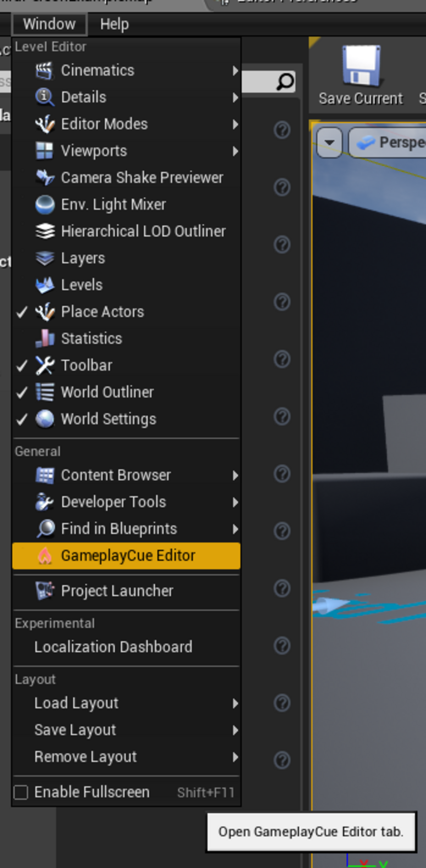Open the GameplayCue Editor flame item
426x868 pixels.
(x=126, y=556)
